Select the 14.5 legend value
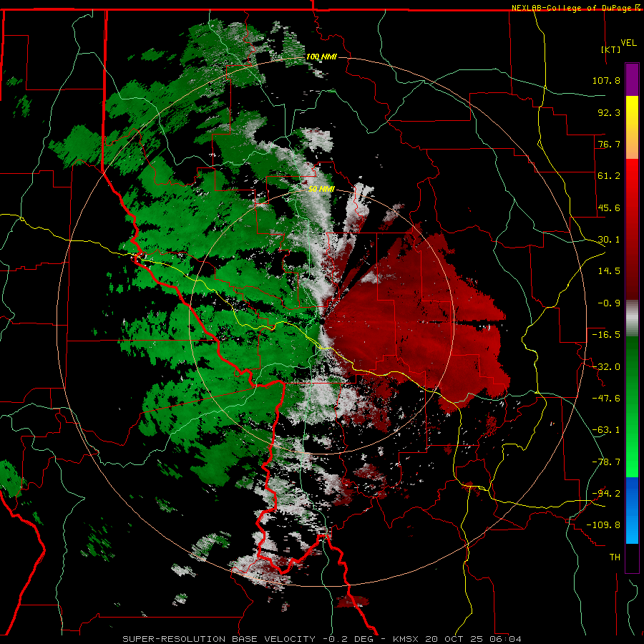644x644 pixels. (x=609, y=271)
